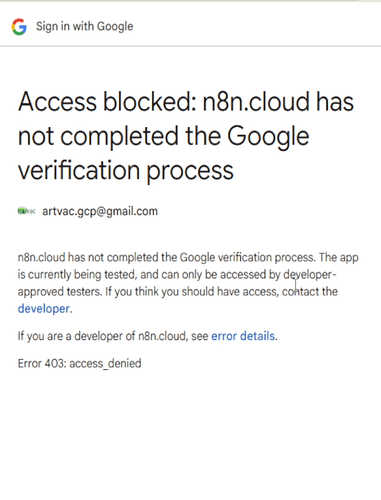This screenshot has width=381, height=500.
Task: Click n8n.cloud in the large heading
Action: (256, 101)
